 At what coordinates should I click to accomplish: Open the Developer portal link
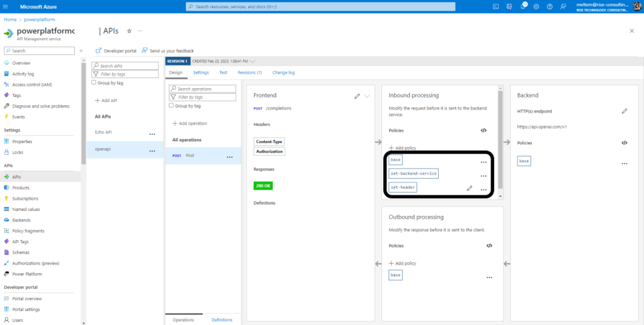point(116,50)
